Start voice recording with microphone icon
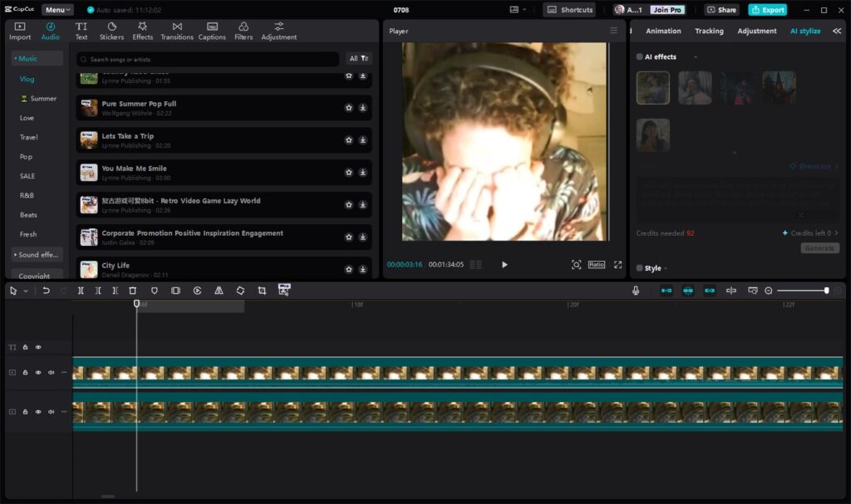 pyautogui.click(x=636, y=291)
